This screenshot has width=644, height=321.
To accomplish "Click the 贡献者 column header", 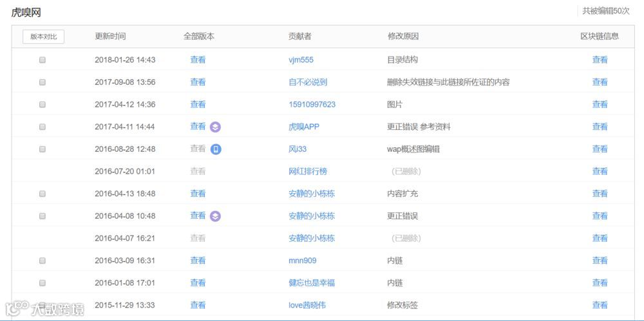I will tap(300, 37).
